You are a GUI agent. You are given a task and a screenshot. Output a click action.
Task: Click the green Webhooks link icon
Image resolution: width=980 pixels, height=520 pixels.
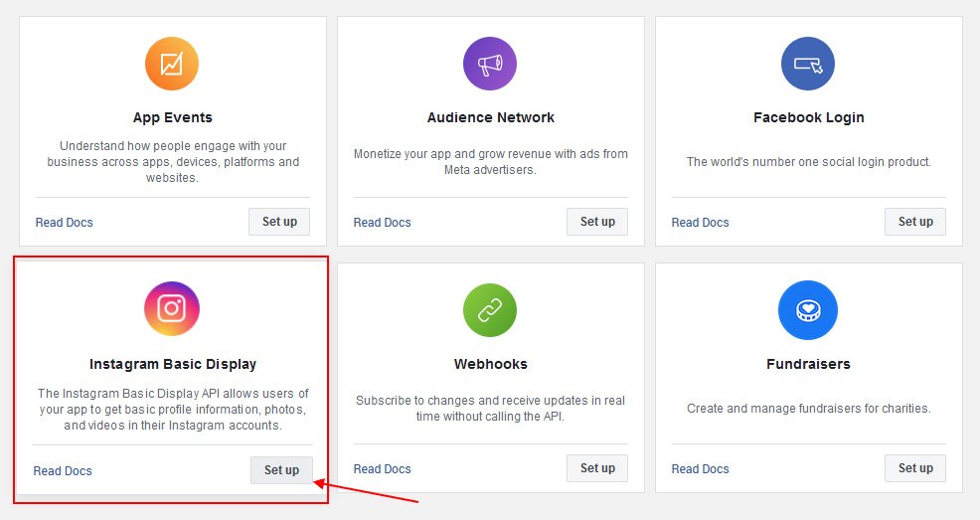point(490,310)
